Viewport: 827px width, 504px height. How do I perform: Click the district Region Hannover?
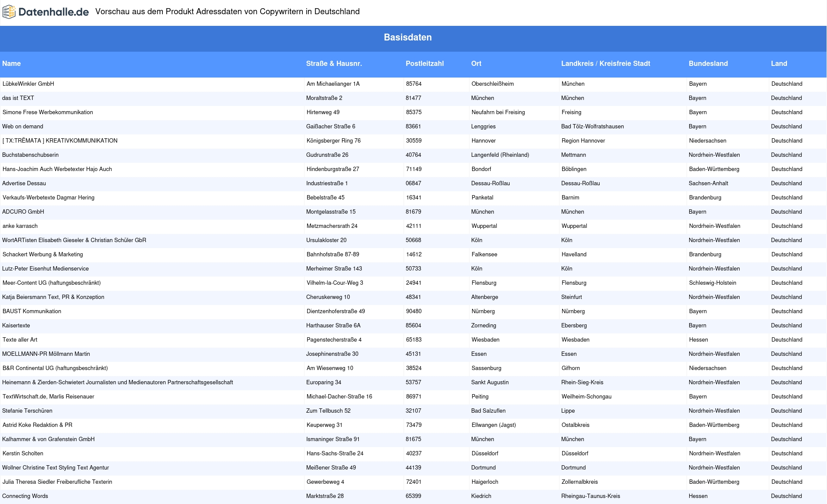click(x=583, y=141)
